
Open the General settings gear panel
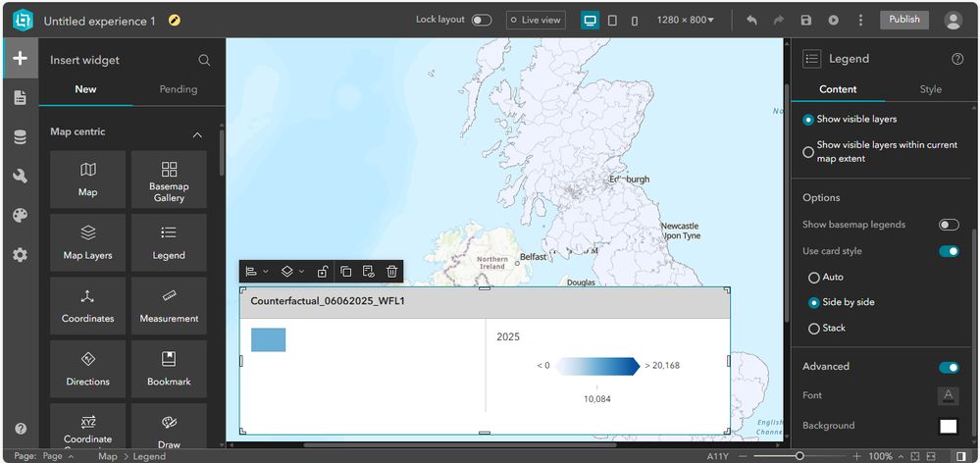(x=20, y=255)
